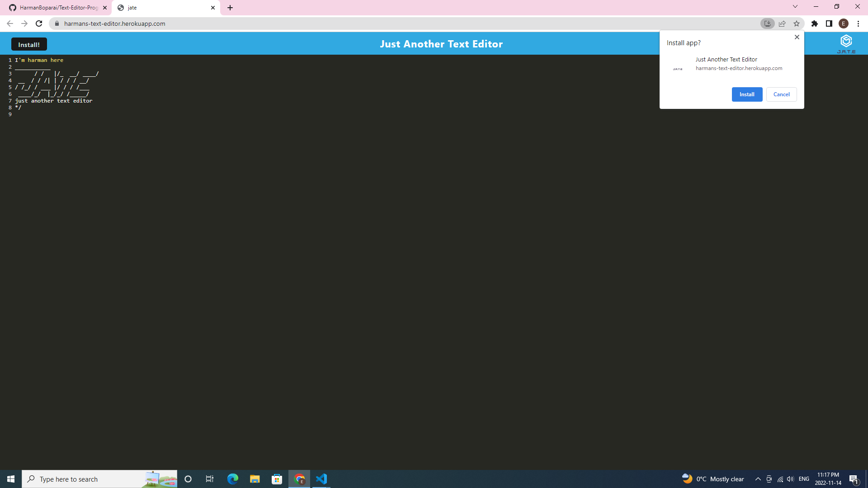Open the Chrome profile avatar
The width and height of the screenshot is (868, 488).
pos(844,23)
